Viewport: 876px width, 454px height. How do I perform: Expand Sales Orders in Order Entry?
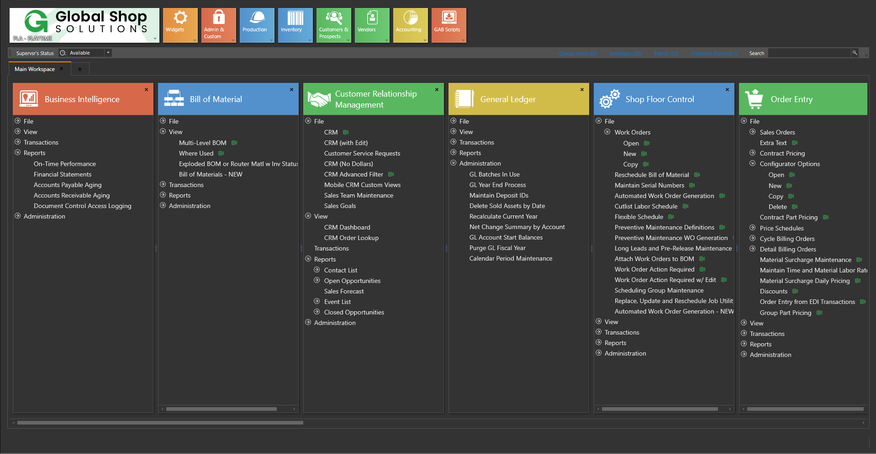click(x=753, y=132)
